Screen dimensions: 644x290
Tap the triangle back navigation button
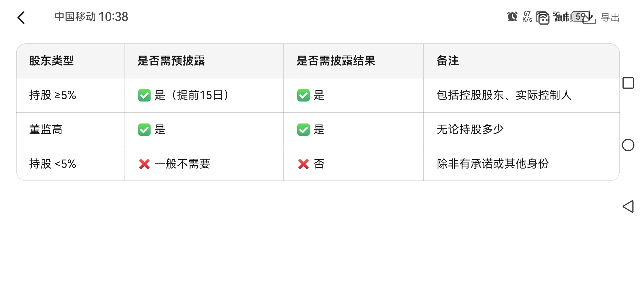tap(628, 206)
